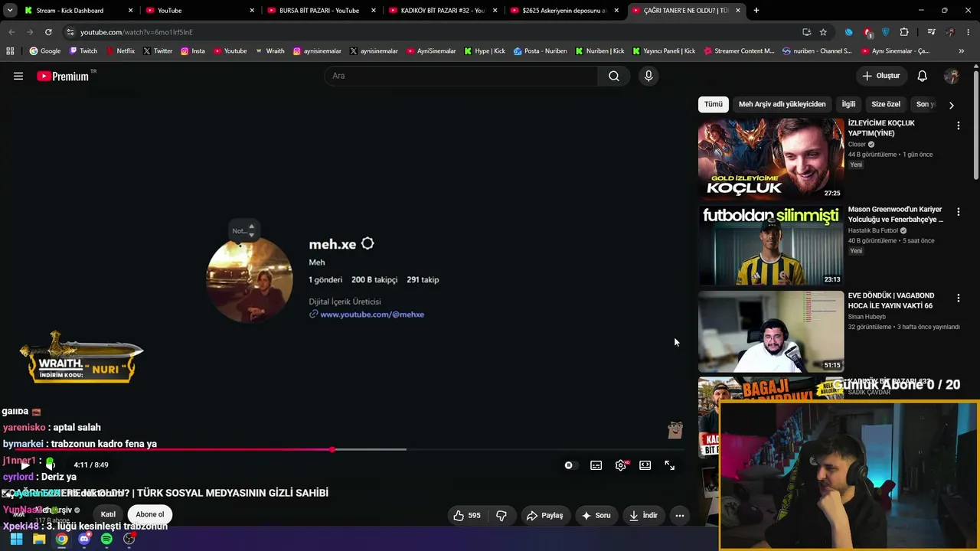The height and width of the screenshot is (551, 980).
Task: Open File Explorer from the taskbar
Action: tap(39, 539)
